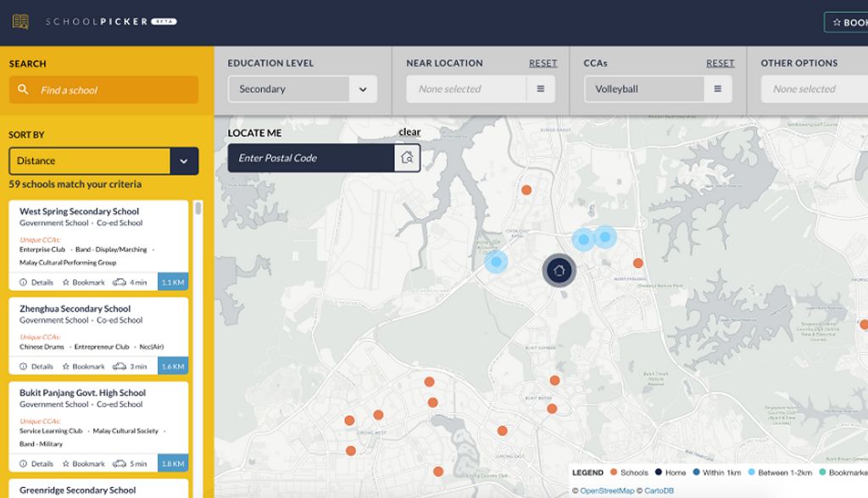
Task: Open Bukit Panjang Govt. High School title
Action: tap(82, 393)
